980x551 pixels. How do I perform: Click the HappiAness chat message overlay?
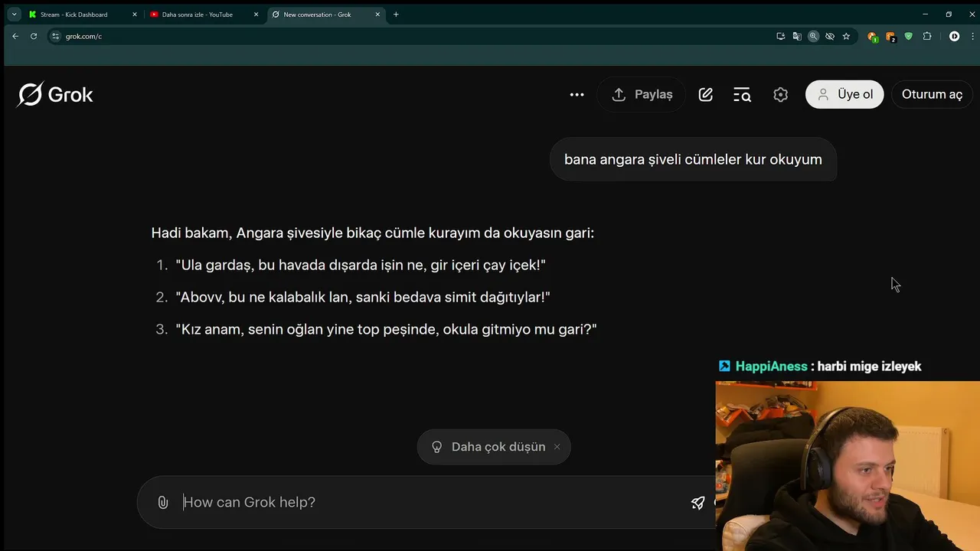click(820, 367)
